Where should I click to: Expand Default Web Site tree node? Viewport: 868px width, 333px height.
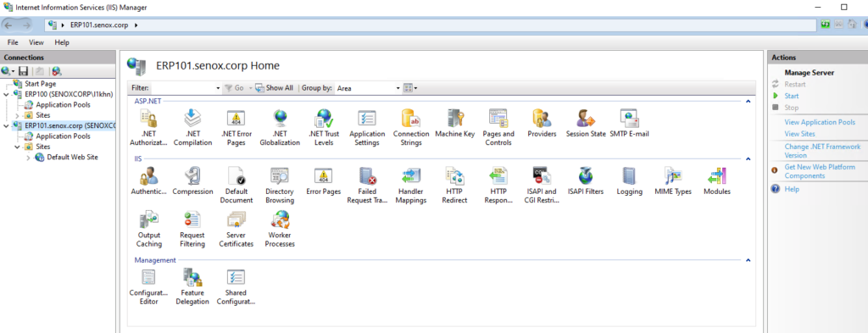(28, 158)
